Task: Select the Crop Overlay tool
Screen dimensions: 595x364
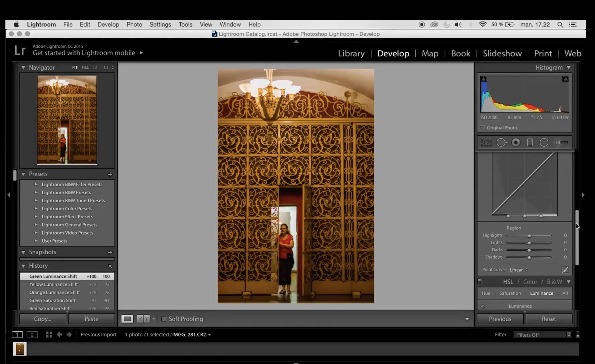Action: coord(486,142)
